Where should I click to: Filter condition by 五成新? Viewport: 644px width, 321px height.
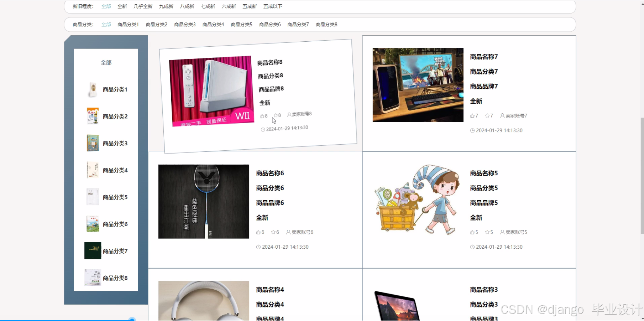click(x=250, y=6)
